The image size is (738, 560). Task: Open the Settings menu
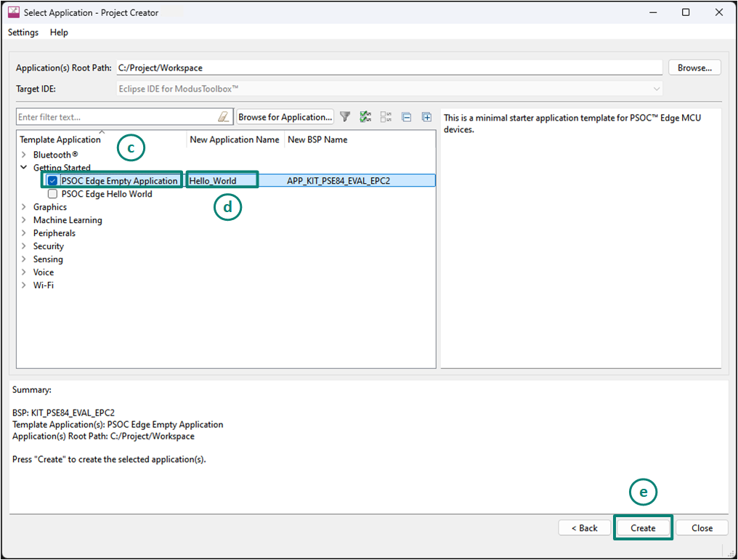[x=23, y=33]
